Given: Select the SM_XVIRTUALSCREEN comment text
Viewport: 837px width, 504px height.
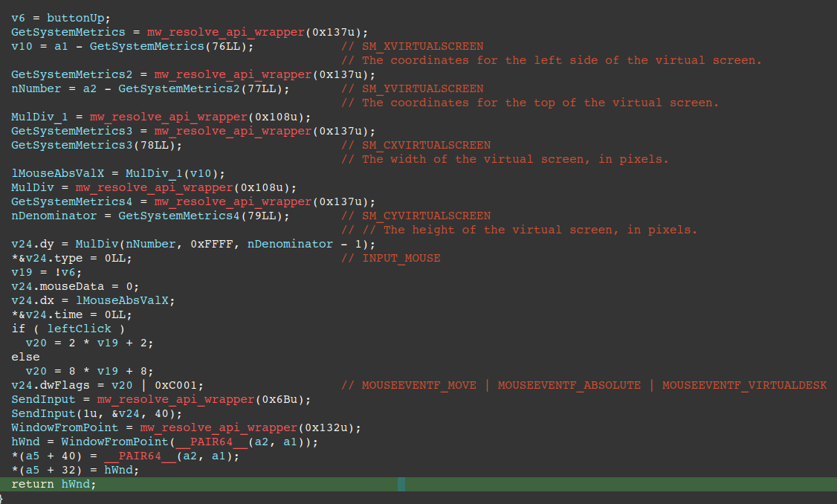Looking at the screenshot, I should (x=422, y=46).
